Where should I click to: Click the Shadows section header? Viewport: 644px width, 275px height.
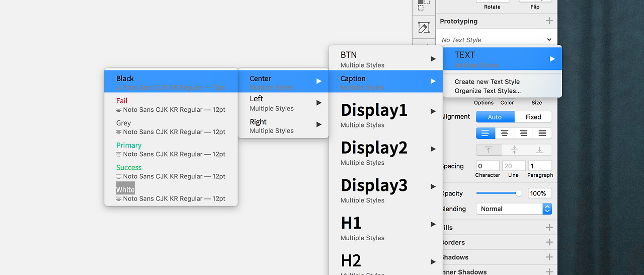pos(455,257)
